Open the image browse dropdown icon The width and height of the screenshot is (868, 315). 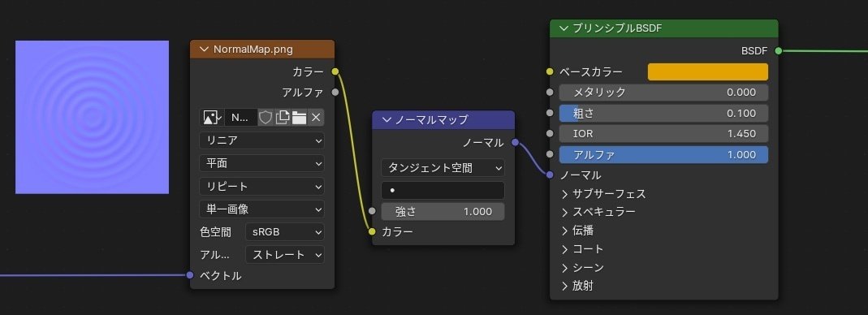212,118
